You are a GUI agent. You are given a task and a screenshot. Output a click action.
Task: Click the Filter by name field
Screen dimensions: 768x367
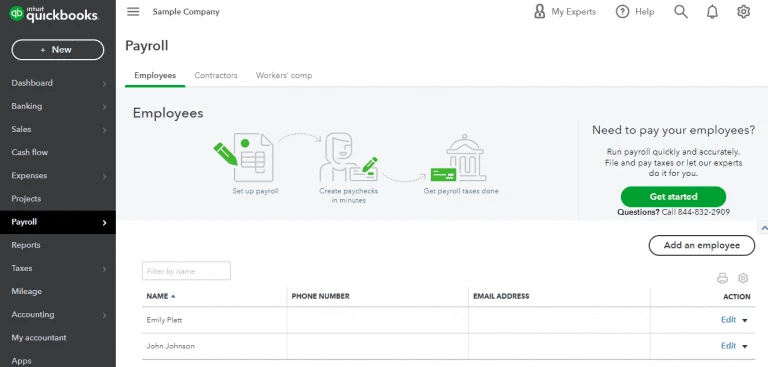(186, 271)
